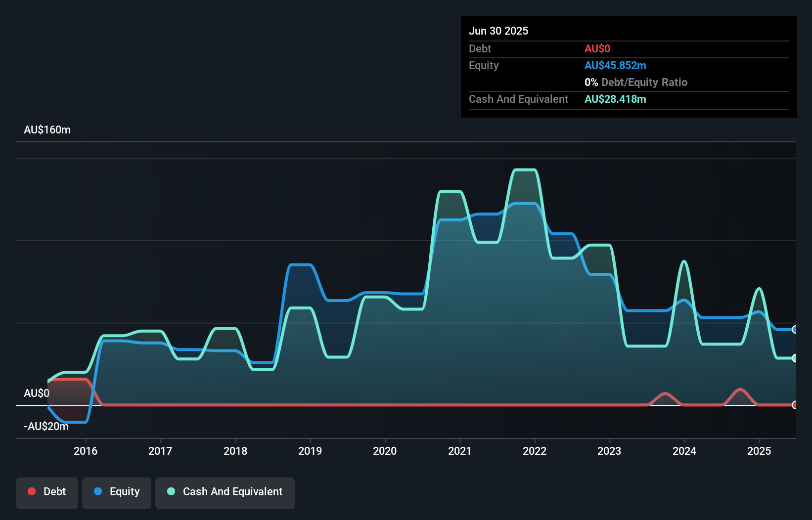Click the red Debt endpoint marker
Viewport: 812px width, 520px height.
pos(795,405)
